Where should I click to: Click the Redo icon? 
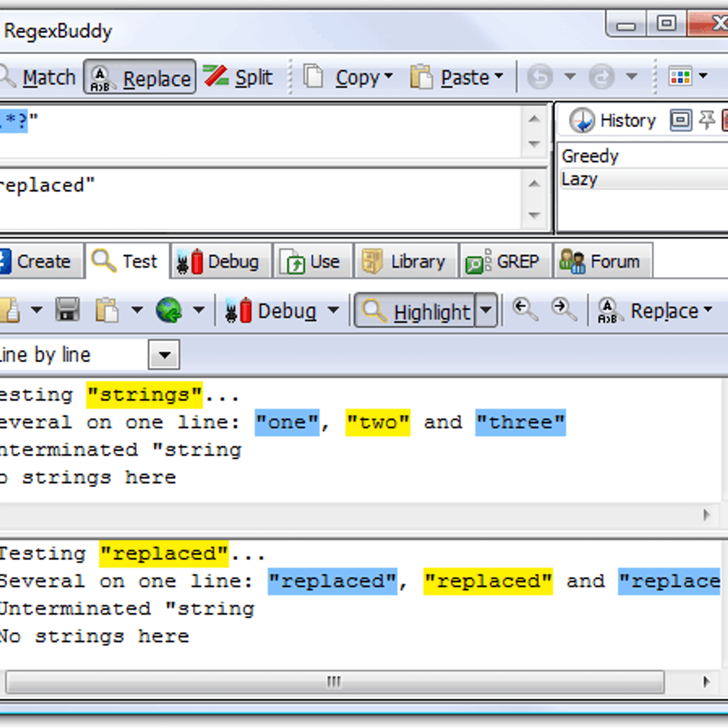pos(602,76)
